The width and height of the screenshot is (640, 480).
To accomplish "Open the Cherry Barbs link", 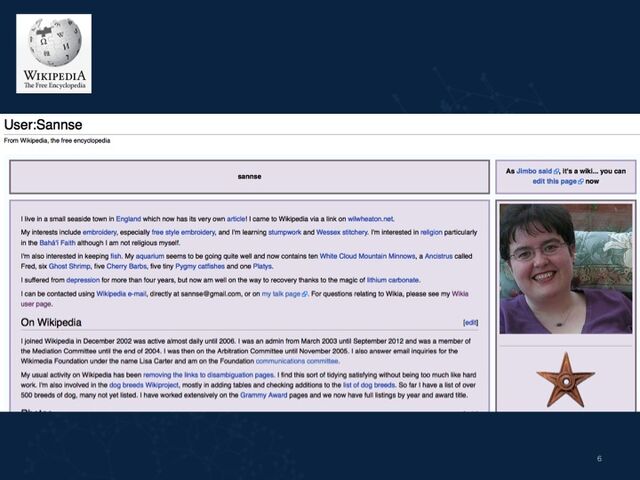I will 127,266.
